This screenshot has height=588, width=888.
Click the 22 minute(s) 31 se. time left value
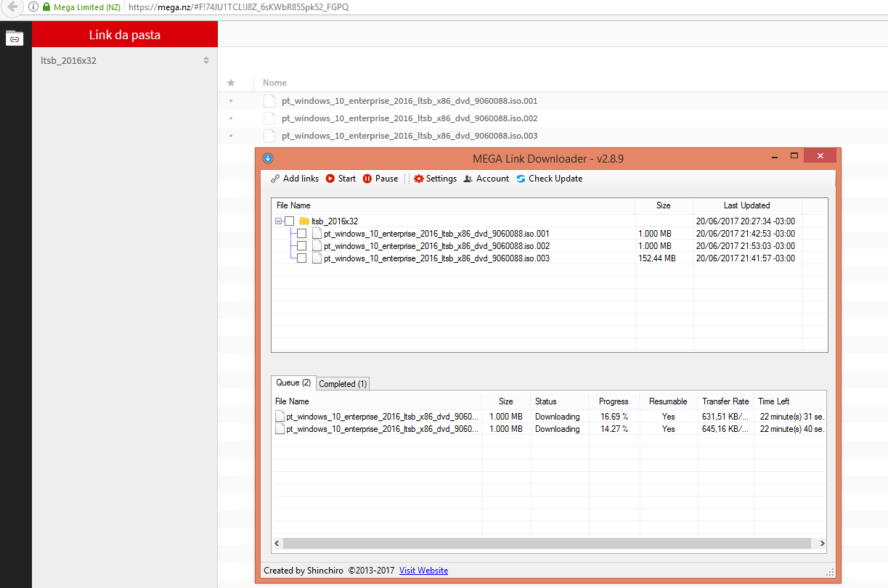(792, 417)
